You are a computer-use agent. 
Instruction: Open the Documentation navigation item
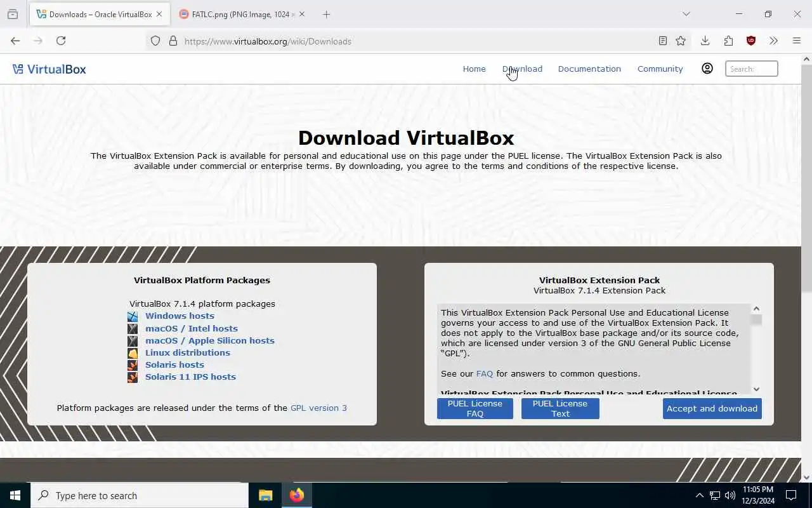[589, 69]
